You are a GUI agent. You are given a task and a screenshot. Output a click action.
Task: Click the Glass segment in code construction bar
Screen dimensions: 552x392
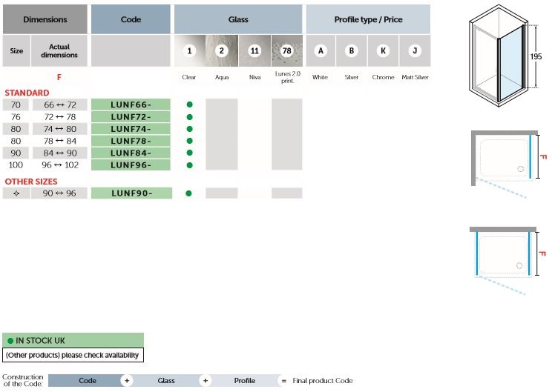pyautogui.click(x=166, y=380)
